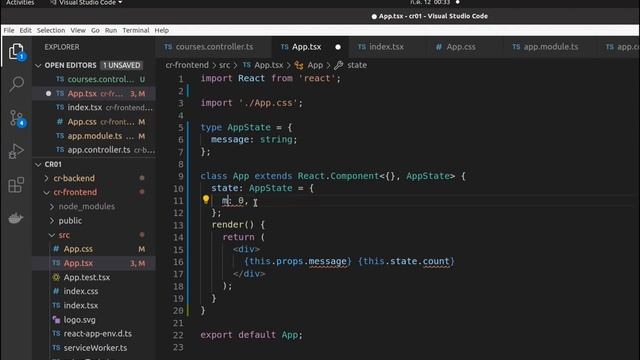Collapse the CR01 workspace folder
Image resolution: width=640 pixels, height=360 pixels.
[38, 164]
